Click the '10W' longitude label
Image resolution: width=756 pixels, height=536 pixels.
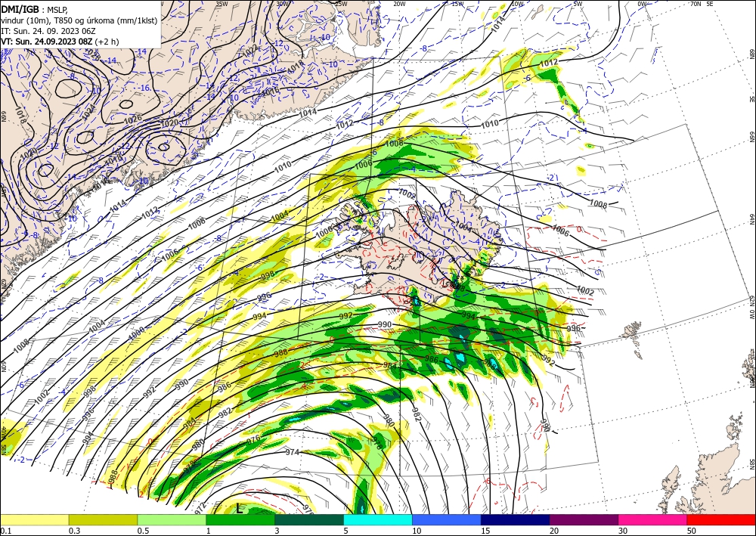pyautogui.click(x=517, y=4)
